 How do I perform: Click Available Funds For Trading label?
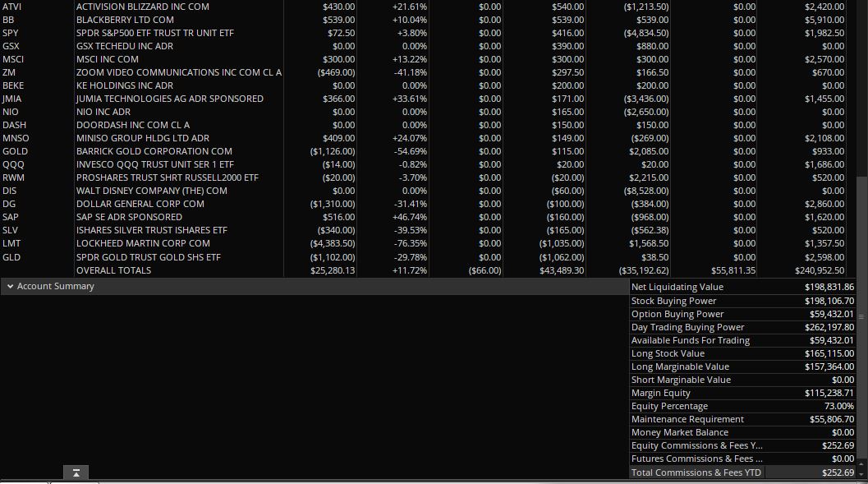(691, 340)
